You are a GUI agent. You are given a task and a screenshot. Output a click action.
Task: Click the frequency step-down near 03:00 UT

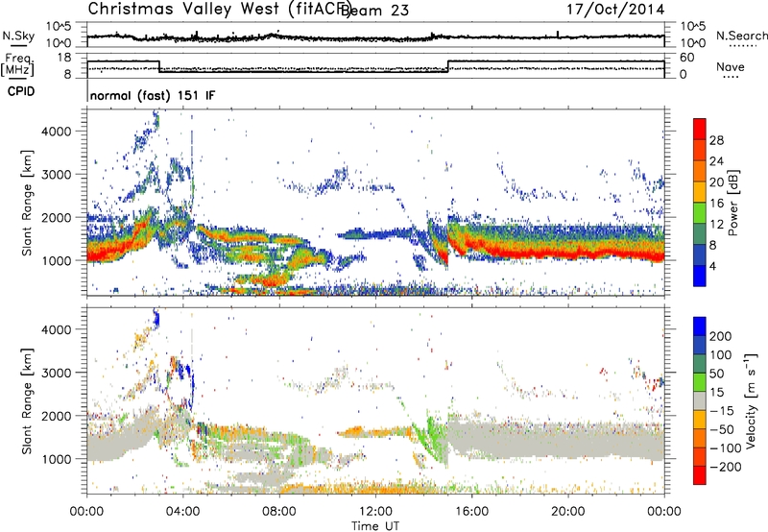tap(159, 66)
